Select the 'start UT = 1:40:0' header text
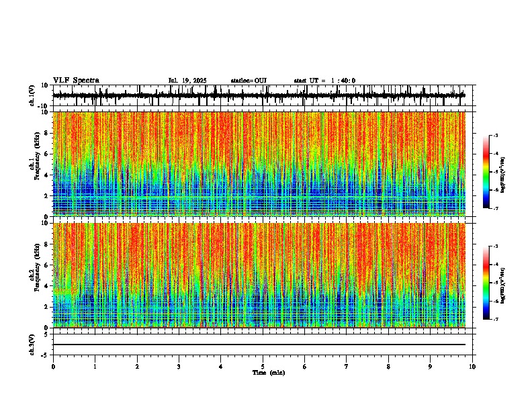The image size is (532, 411). 324,81
